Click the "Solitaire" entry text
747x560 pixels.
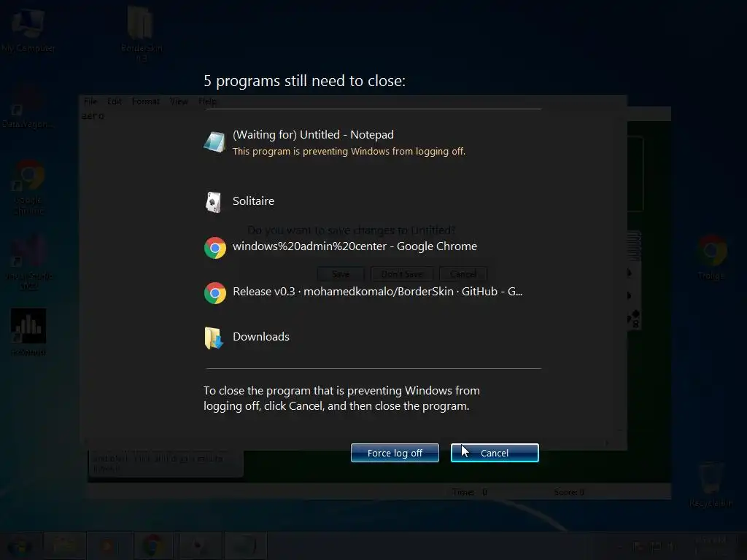[x=253, y=201]
